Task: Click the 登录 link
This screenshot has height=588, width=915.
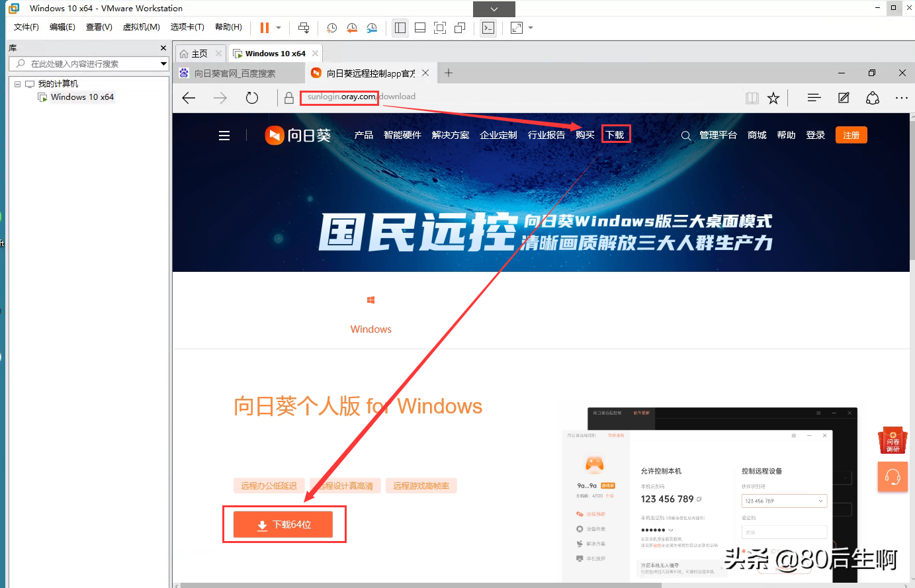Action: click(x=815, y=135)
